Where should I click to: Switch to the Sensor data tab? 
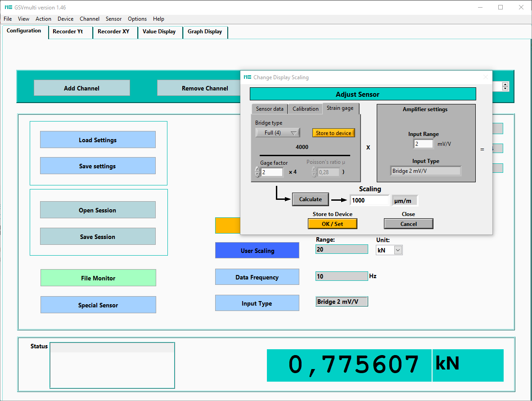pos(270,109)
